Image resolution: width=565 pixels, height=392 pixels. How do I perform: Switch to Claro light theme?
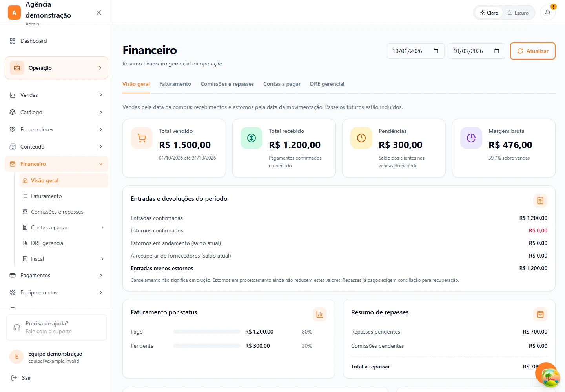tap(489, 13)
